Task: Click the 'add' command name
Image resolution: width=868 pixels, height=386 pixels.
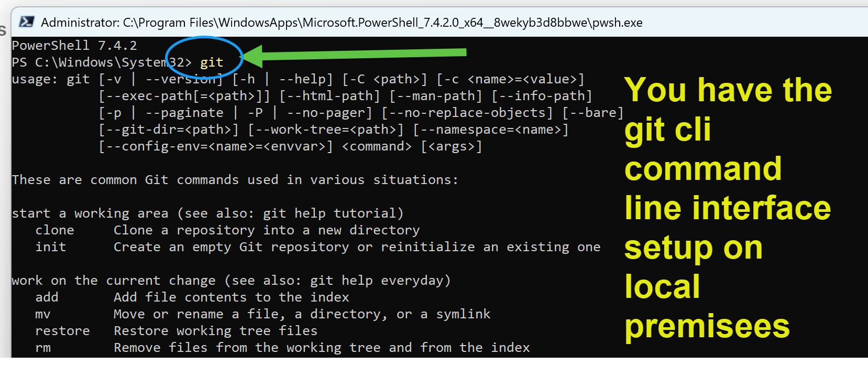Action: pos(47,297)
